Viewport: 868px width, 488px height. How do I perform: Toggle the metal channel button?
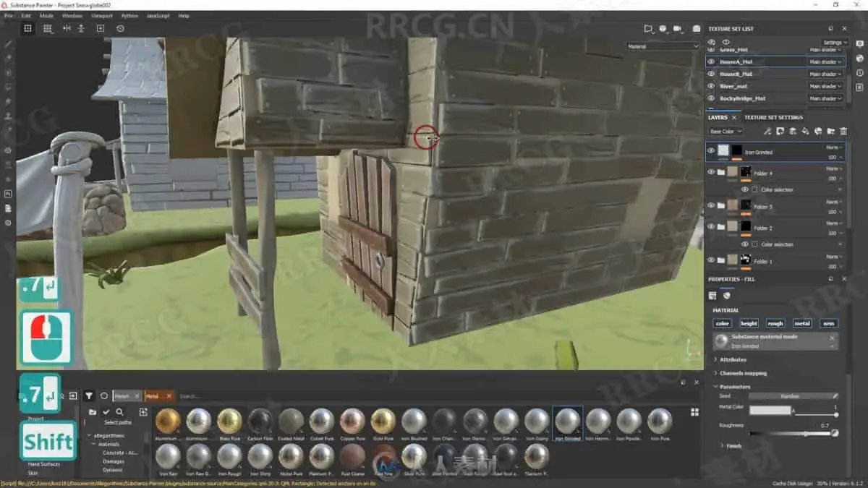point(802,323)
